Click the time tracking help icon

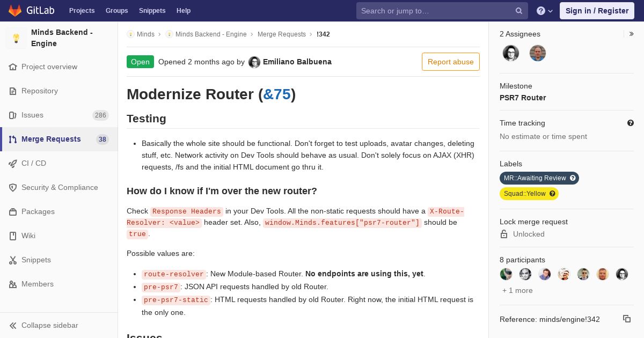point(631,123)
